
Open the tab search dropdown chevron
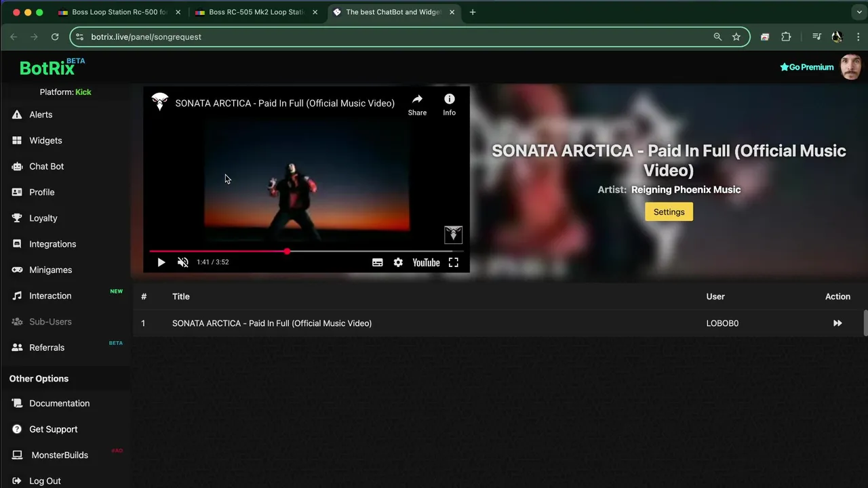pyautogui.click(x=859, y=12)
